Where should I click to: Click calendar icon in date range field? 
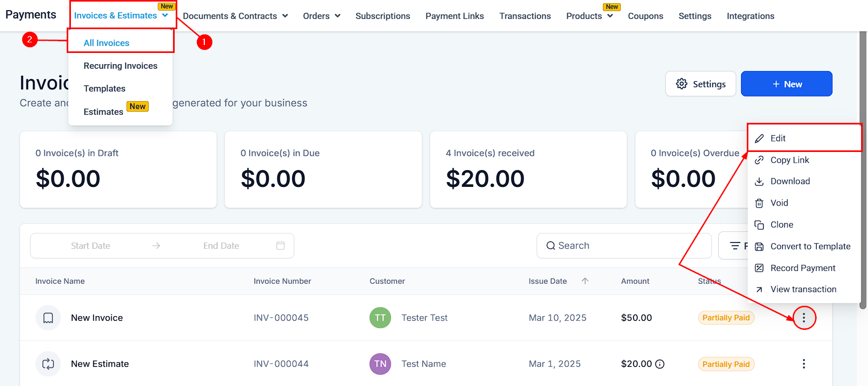(x=281, y=246)
